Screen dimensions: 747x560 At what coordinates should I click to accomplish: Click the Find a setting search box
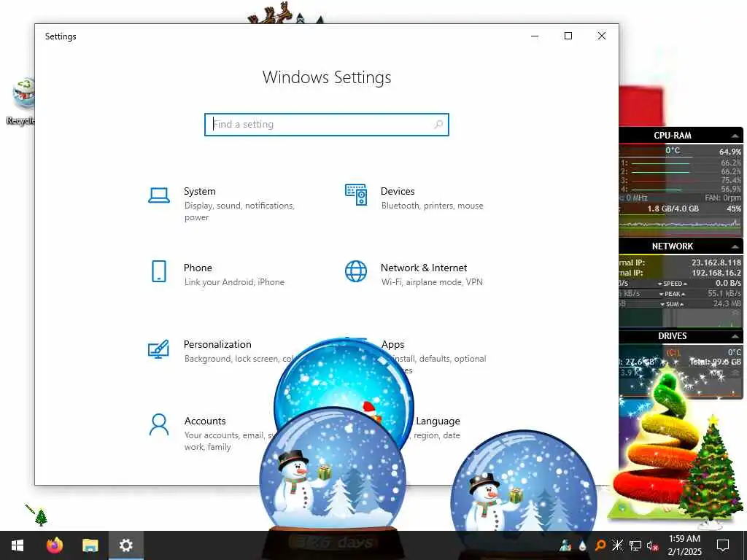327,124
